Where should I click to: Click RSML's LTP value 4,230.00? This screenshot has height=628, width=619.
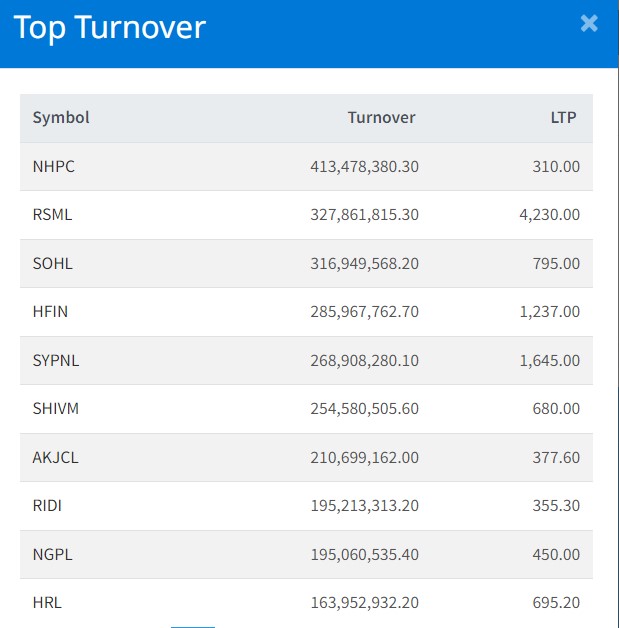tap(550, 214)
